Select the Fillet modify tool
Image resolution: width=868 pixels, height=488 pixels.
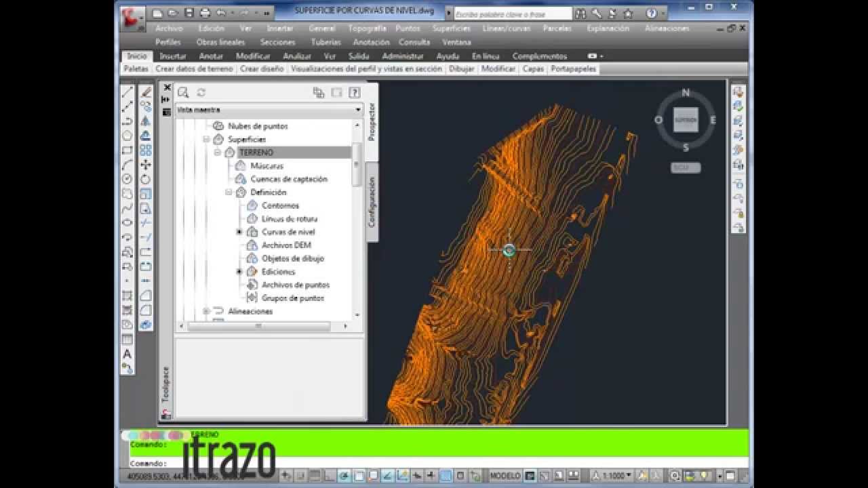[145, 310]
